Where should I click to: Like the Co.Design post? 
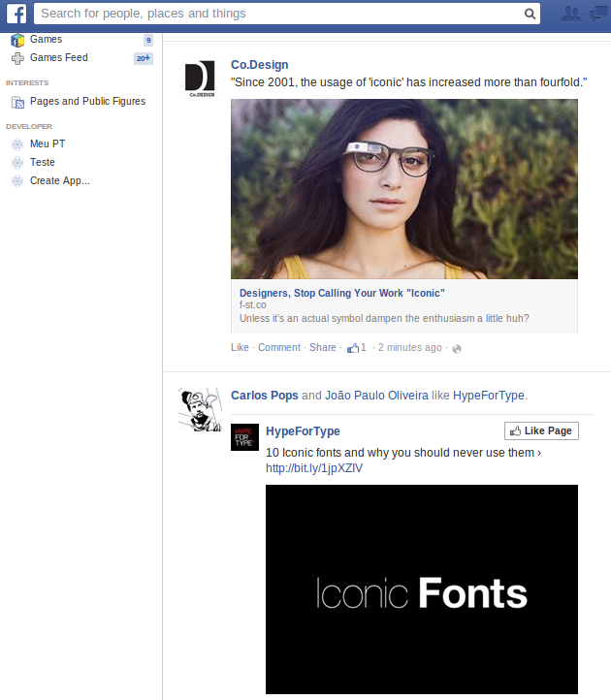[x=240, y=347]
